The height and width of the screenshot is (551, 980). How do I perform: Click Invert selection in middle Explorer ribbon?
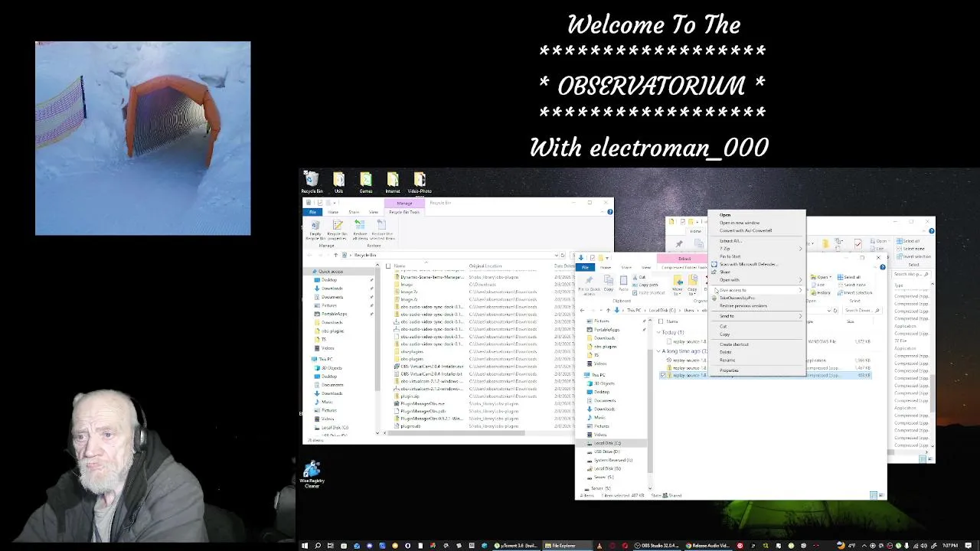coord(854,292)
